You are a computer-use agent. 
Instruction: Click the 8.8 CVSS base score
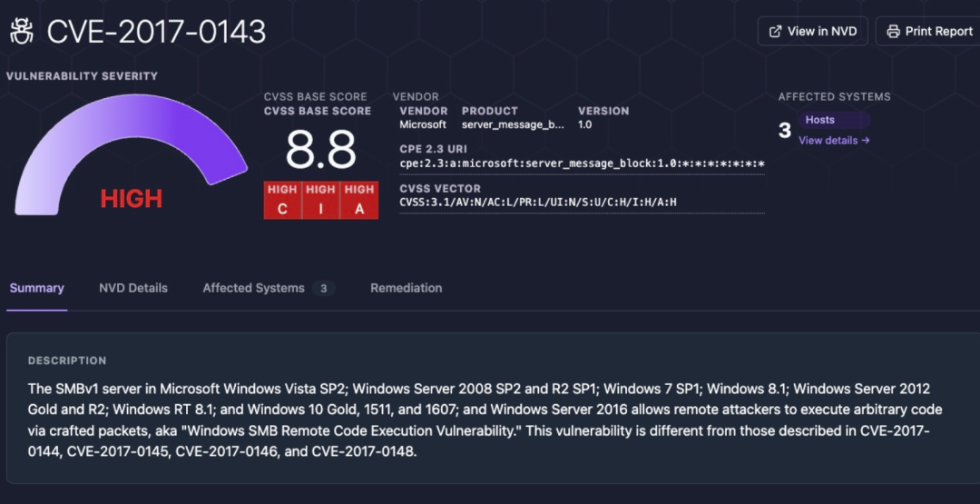(x=320, y=150)
